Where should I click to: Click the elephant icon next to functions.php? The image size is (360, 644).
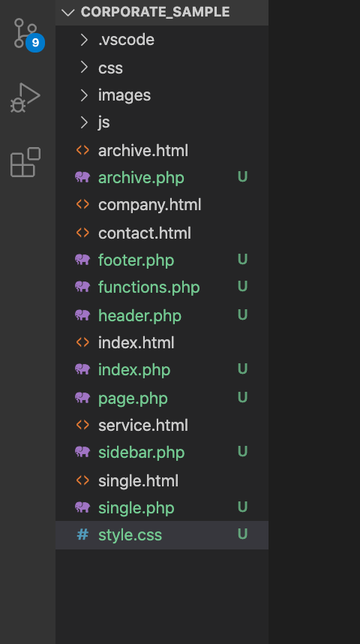pos(82,287)
